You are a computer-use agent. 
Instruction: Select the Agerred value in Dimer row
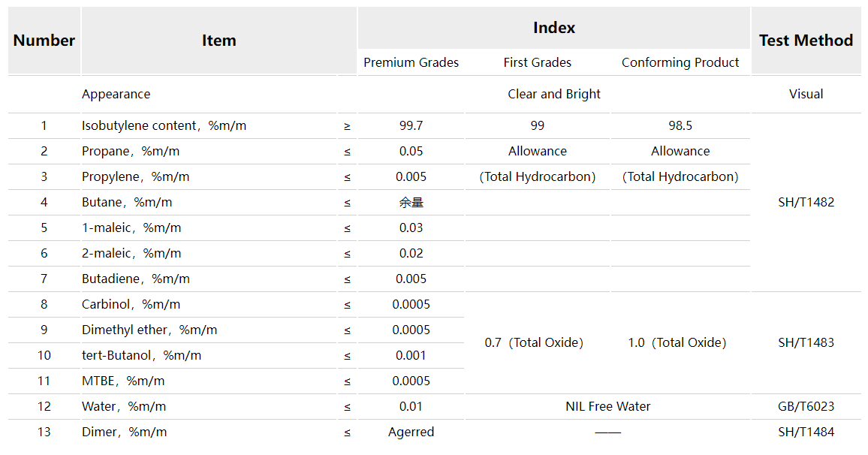[411, 432]
